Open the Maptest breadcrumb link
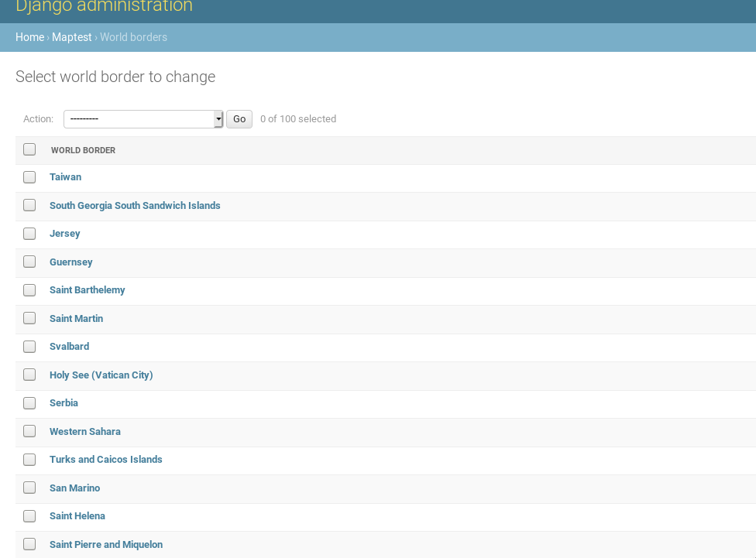756x558 pixels. click(71, 37)
